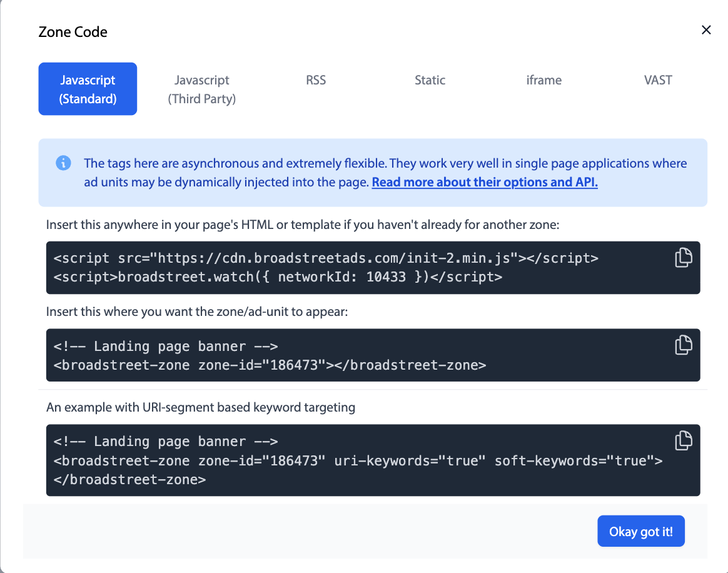This screenshot has height=573, width=728.
Task: Click the Landing page banner comment in second block
Action: 166,347
